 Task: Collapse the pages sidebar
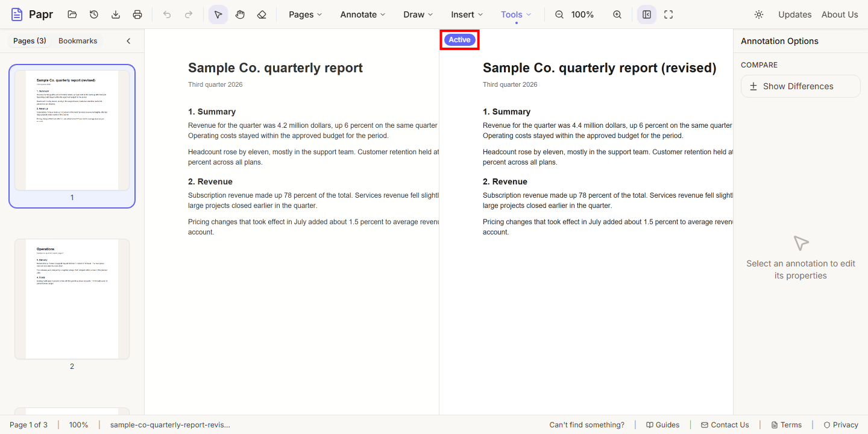click(x=128, y=41)
